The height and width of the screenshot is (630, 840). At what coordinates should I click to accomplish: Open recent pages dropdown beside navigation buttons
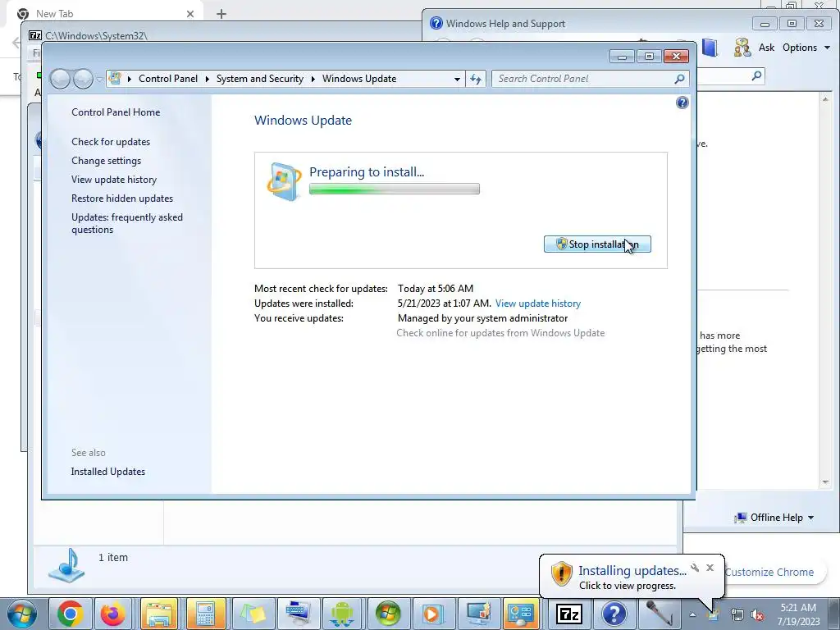pyautogui.click(x=99, y=80)
